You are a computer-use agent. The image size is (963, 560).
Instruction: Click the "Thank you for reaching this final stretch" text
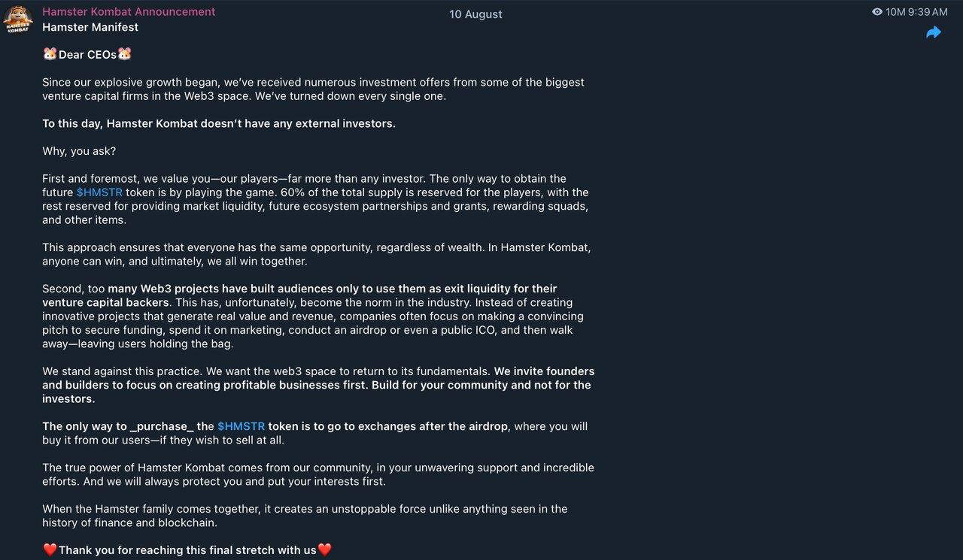187,550
